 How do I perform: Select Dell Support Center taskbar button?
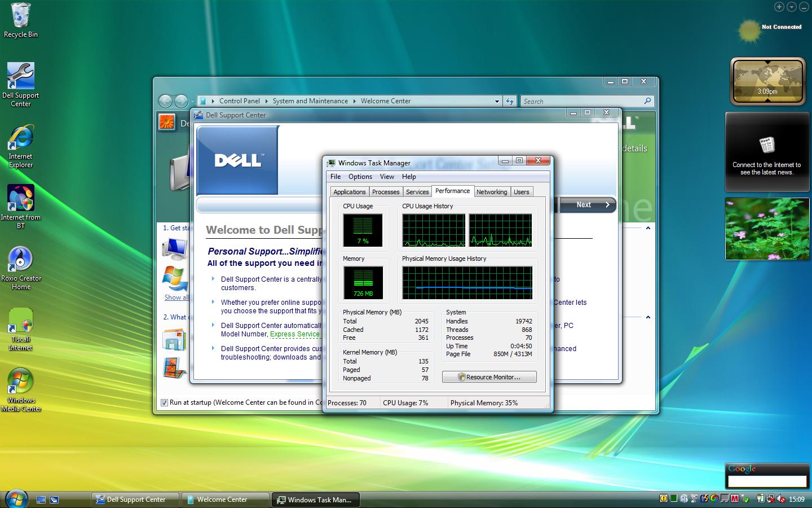135,500
